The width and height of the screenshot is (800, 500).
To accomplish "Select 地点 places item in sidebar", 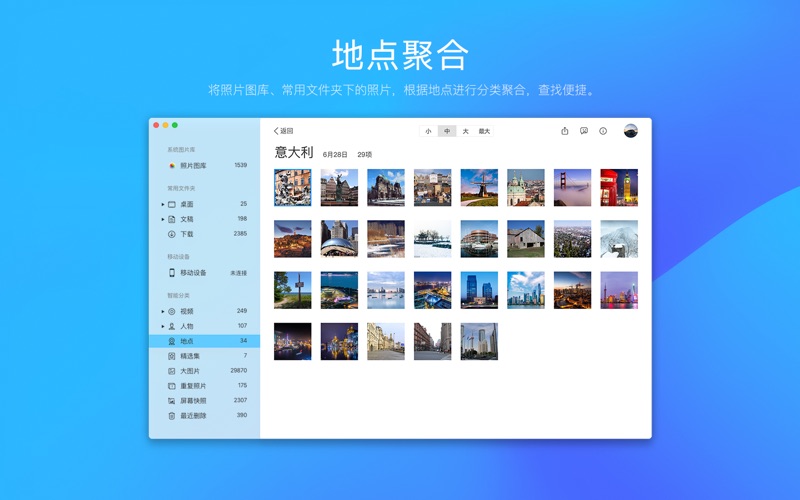I will click(186, 341).
